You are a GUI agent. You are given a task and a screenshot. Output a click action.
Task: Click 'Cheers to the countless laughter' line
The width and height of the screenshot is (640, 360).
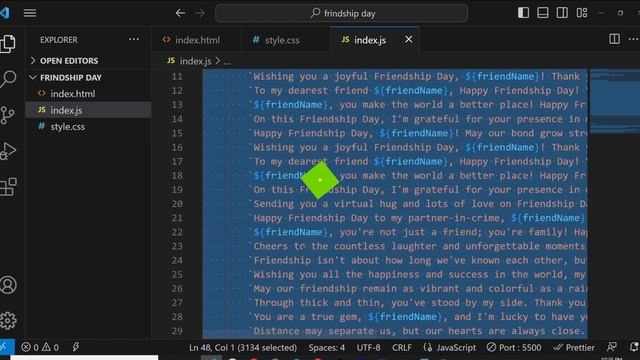418,246
